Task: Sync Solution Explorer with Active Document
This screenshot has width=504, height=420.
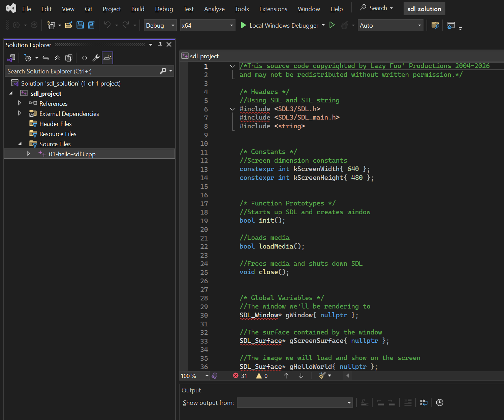Action: point(46,58)
